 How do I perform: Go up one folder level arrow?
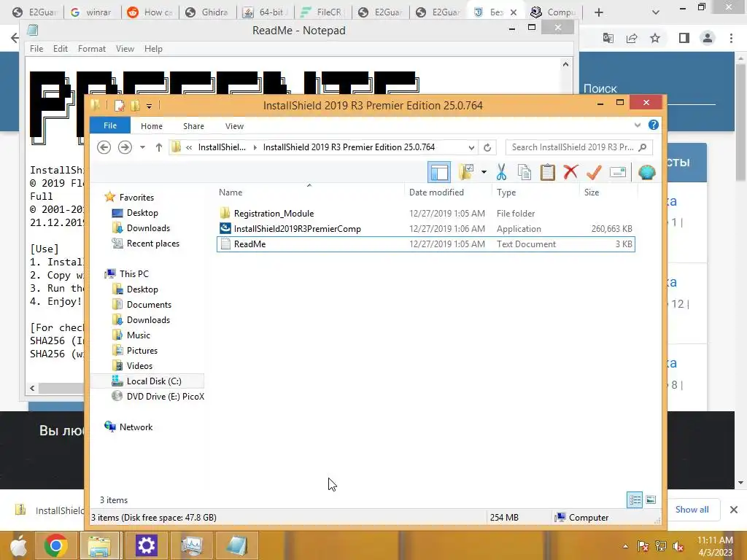click(x=158, y=147)
